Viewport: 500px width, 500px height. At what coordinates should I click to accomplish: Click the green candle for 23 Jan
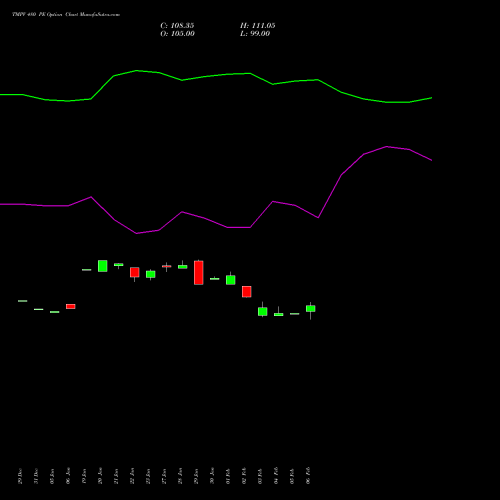[151, 274]
